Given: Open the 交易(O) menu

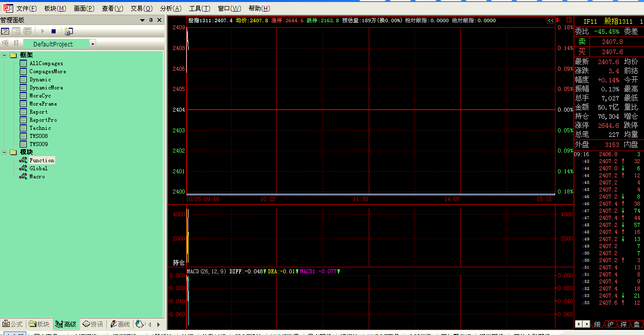Looking at the screenshot, I should coord(141,9).
